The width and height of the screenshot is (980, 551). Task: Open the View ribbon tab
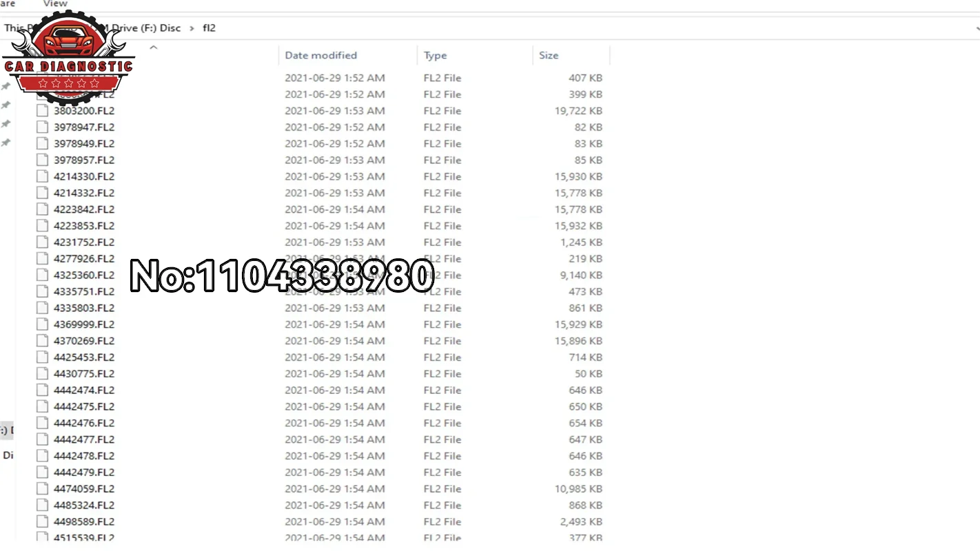click(55, 3)
